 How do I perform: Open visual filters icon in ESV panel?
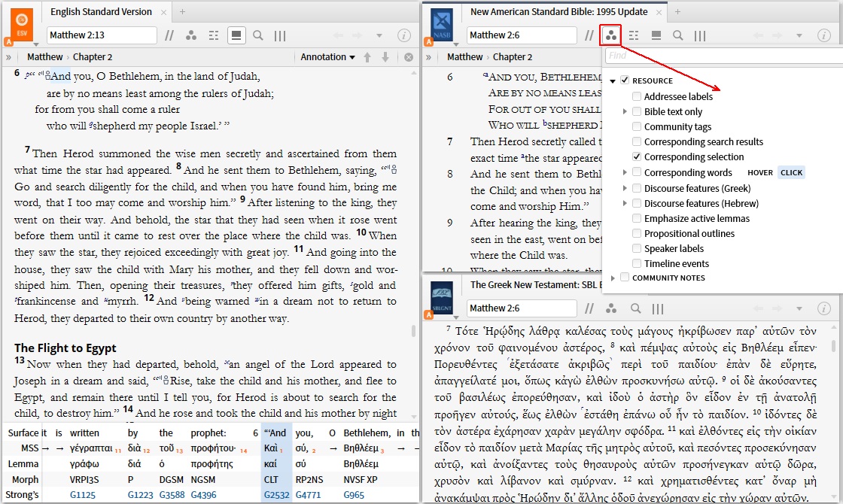191,35
